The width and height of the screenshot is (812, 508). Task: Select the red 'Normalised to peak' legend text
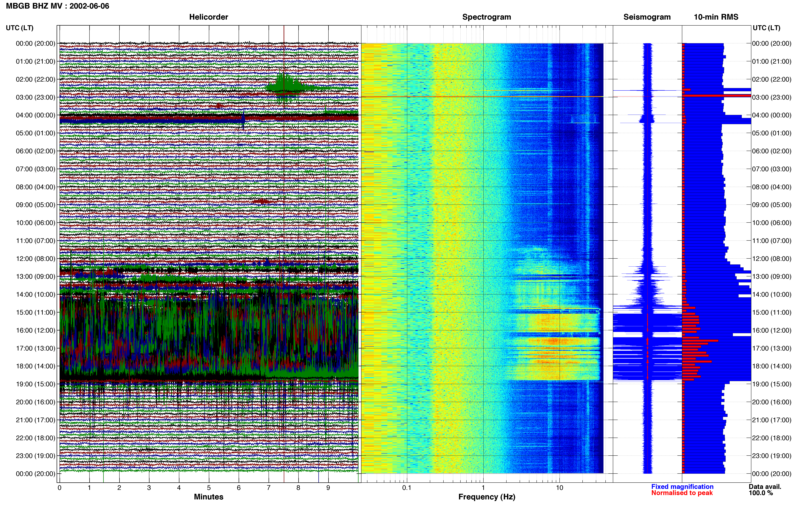coord(682,493)
